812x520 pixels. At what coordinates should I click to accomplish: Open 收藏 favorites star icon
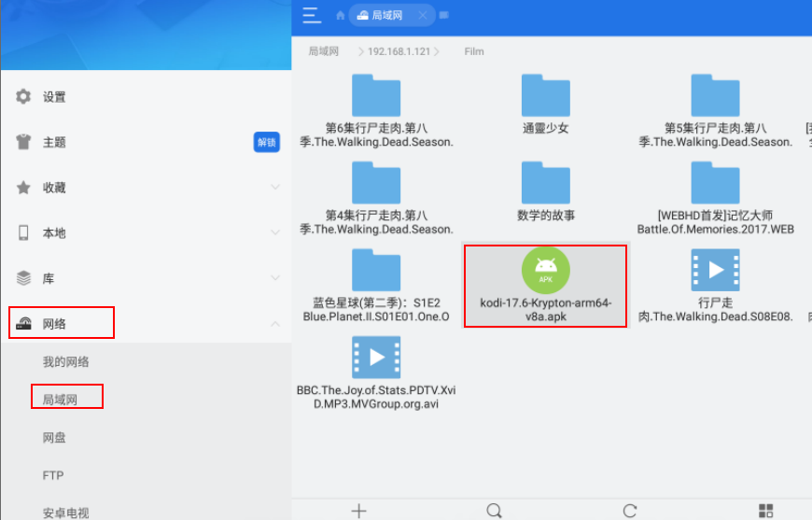click(23, 187)
